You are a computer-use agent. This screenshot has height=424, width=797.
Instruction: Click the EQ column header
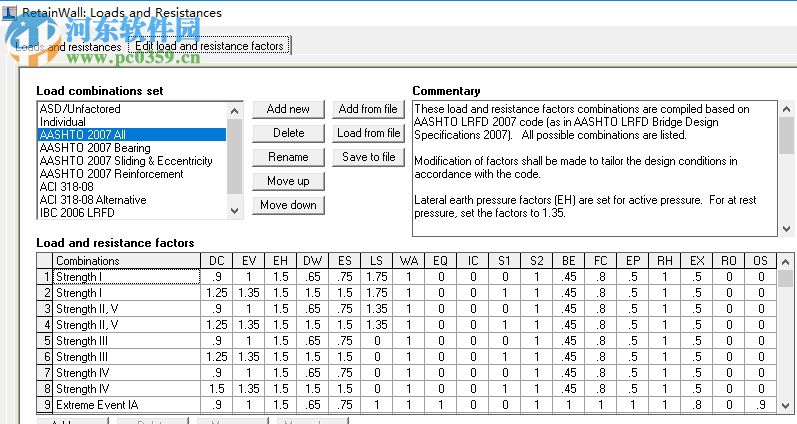(441, 261)
